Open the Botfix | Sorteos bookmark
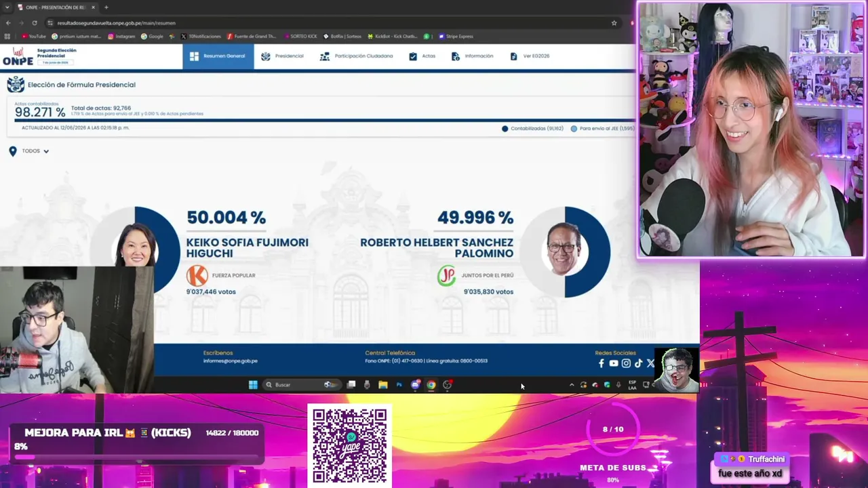 [343, 37]
